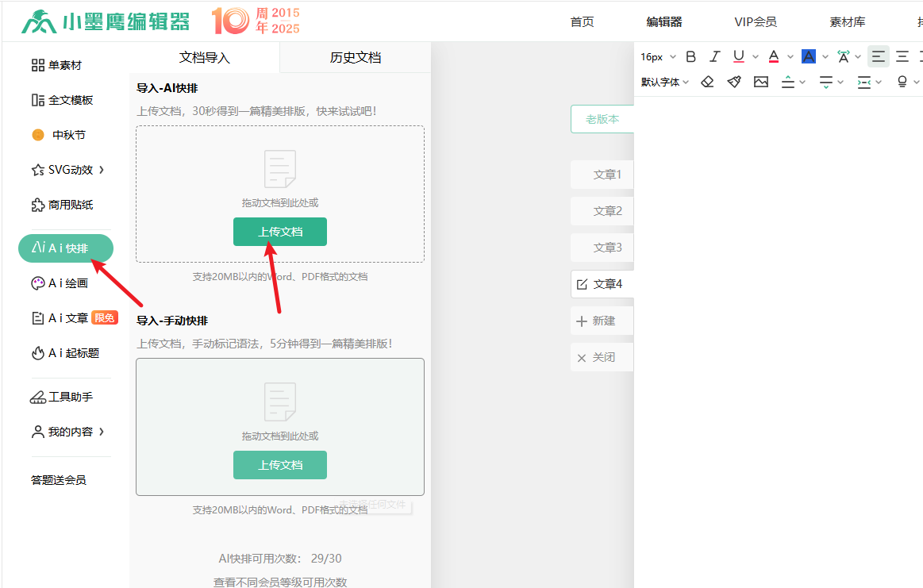Image resolution: width=923 pixels, height=588 pixels.
Task: Toggle bold formatting in the toolbar
Action: [x=690, y=56]
